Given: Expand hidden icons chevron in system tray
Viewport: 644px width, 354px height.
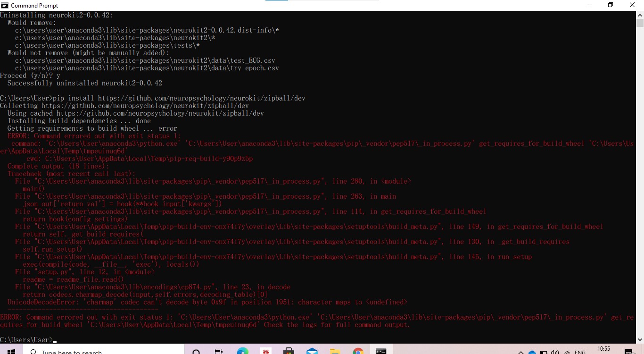Looking at the screenshot, I should coord(520,352).
